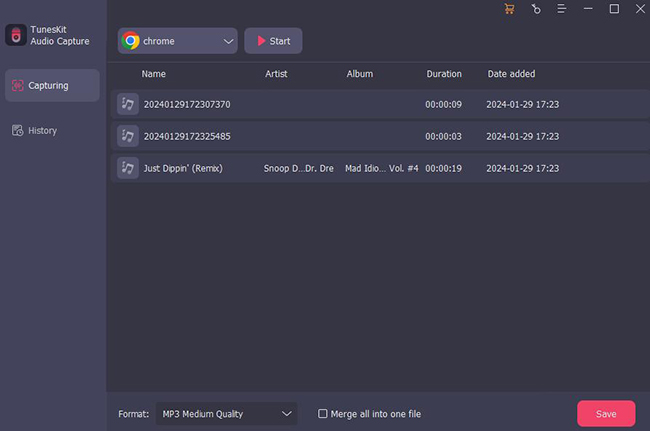Sort by the Artist column header
The width and height of the screenshot is (650, 431).
pos(276,74)
